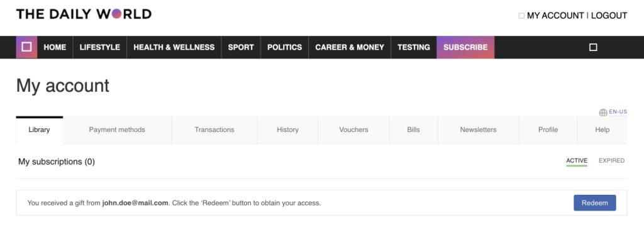Open the Sport section
Screen dimensions: 644x242
point(241,47)
